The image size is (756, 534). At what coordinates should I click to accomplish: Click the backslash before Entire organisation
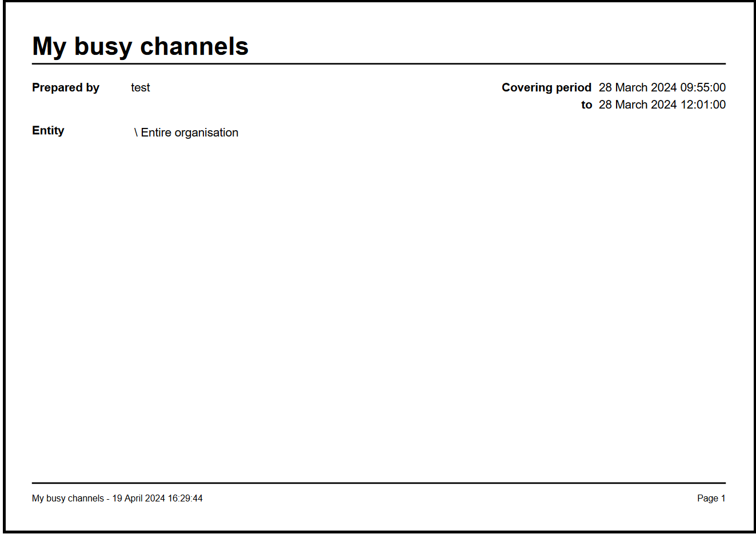136,132
